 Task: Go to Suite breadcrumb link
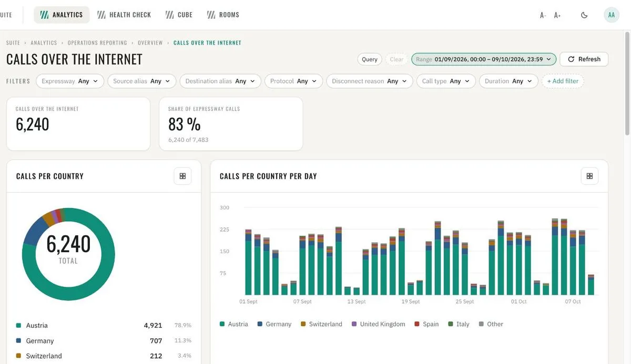click(x=13, y=43)
